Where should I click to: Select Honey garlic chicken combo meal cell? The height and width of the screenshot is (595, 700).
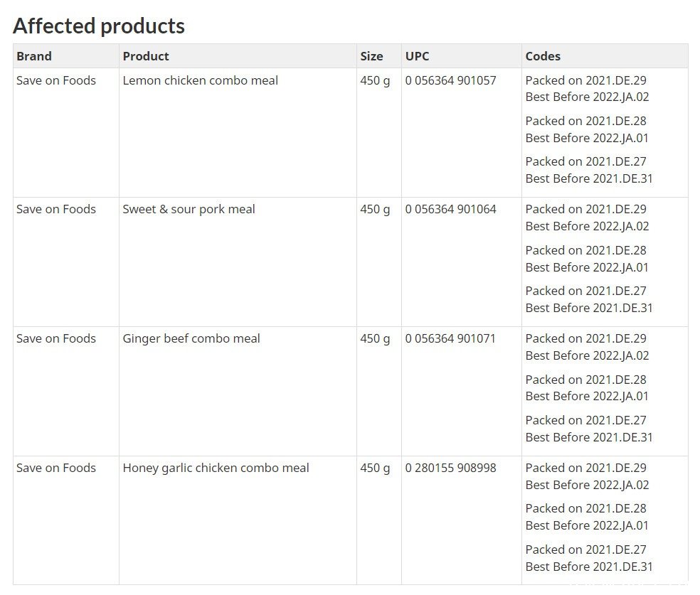click(216, 468)
